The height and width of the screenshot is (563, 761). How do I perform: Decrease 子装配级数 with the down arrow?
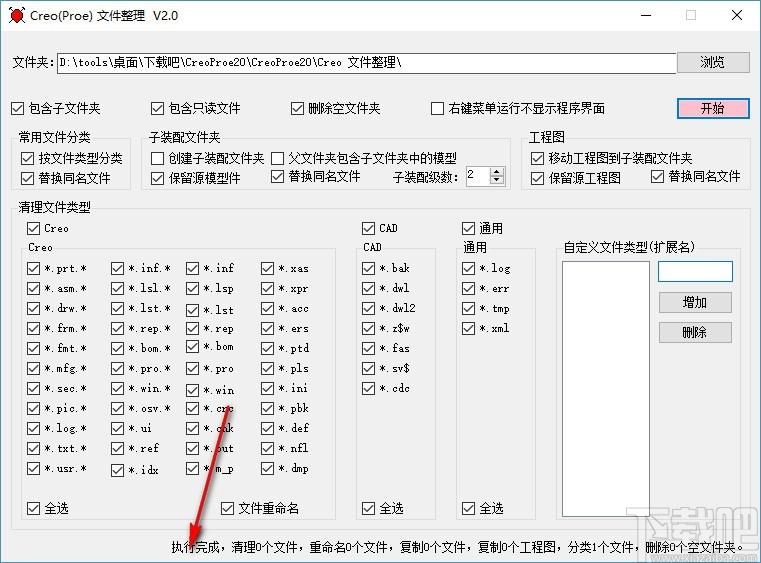496,180
